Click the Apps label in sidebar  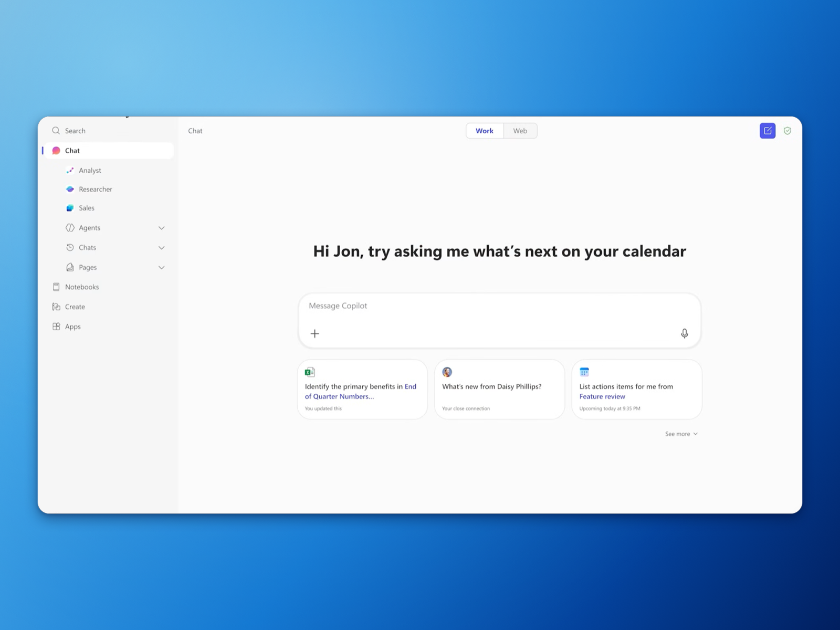point(73,327)
